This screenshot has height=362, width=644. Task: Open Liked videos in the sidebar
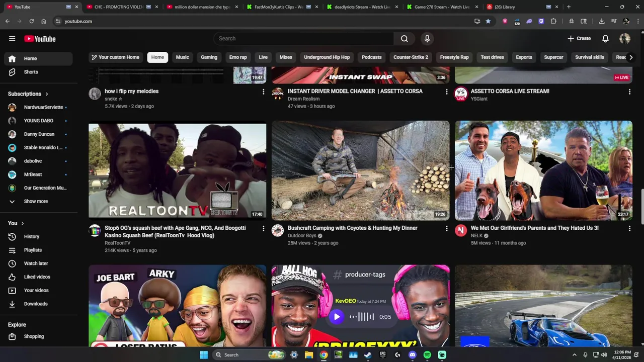pos(38,277)
